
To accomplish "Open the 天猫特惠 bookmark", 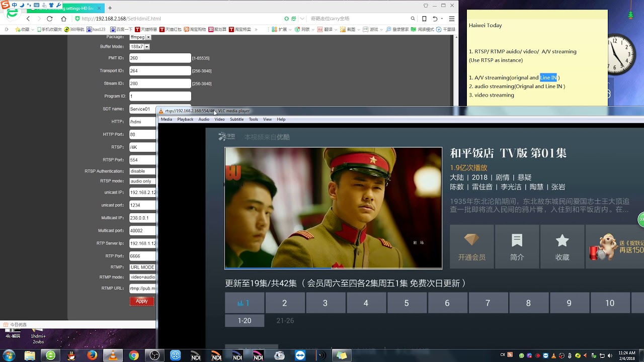I will 146,30.
